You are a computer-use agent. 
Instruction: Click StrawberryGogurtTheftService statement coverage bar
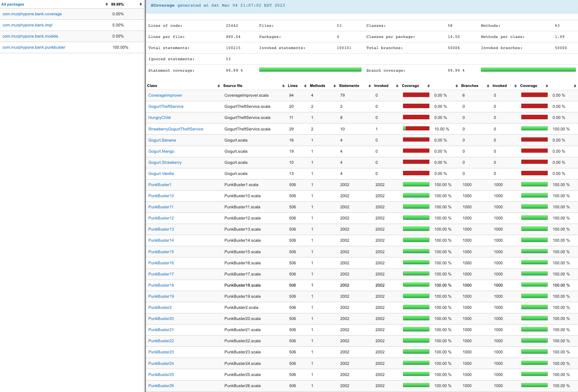click(416, 129)
